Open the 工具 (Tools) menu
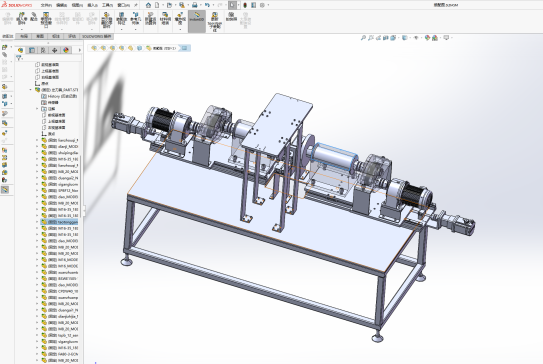Image resolution: width=543 pixels, height=364 pixels. point(107,5)
